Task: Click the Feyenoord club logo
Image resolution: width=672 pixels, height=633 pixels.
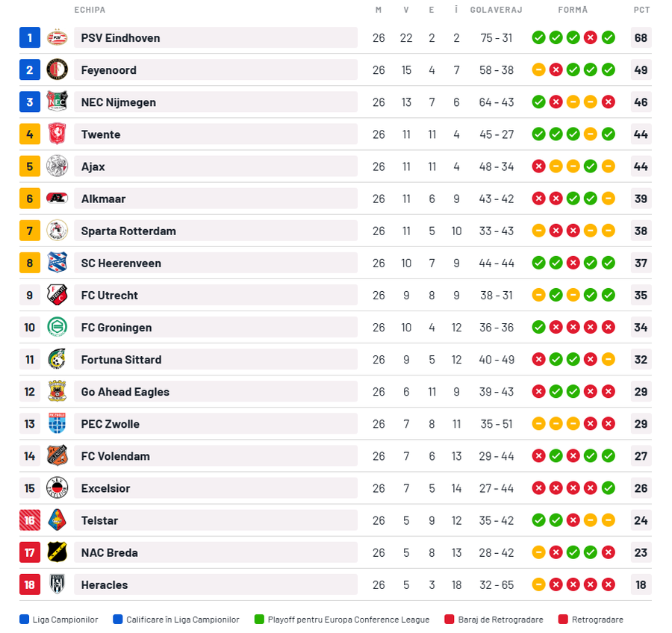Action: (57, 70)
